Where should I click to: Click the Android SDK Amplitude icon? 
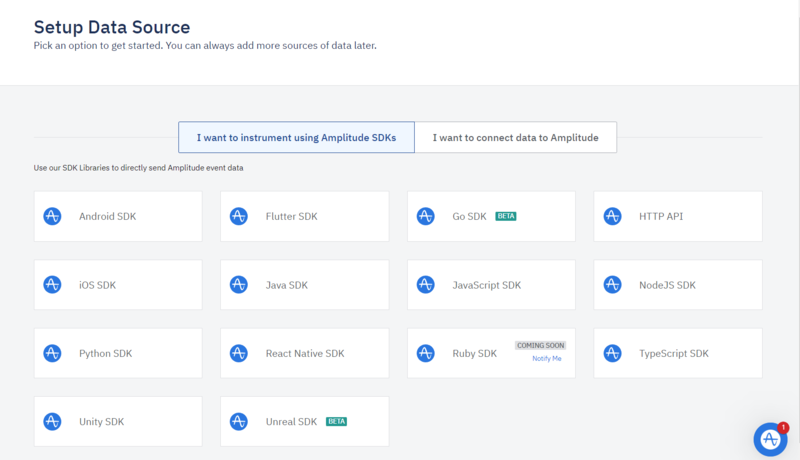click(x=53, y=216)
